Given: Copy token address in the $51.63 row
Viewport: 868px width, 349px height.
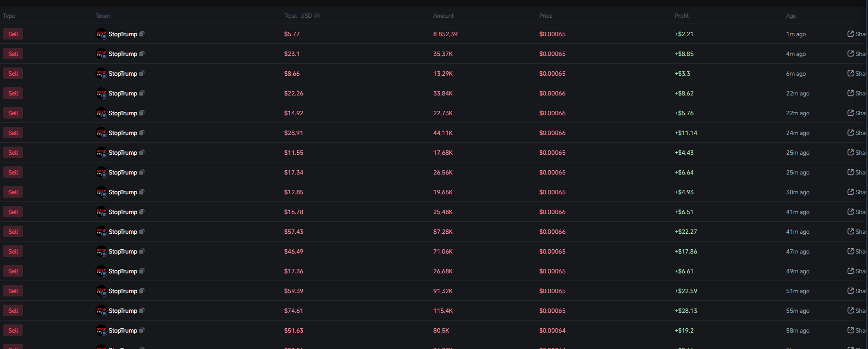Looking at the screenshot, I should click(x=142, y=330).
